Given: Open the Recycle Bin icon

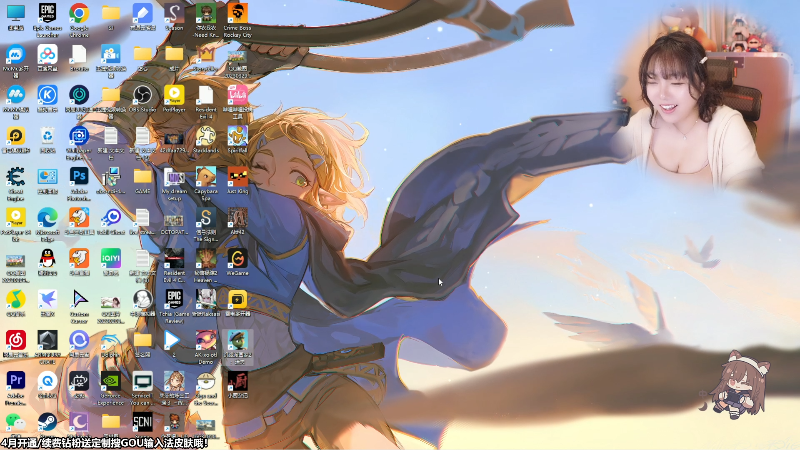Looking at the screenshot, I should 47,136.
